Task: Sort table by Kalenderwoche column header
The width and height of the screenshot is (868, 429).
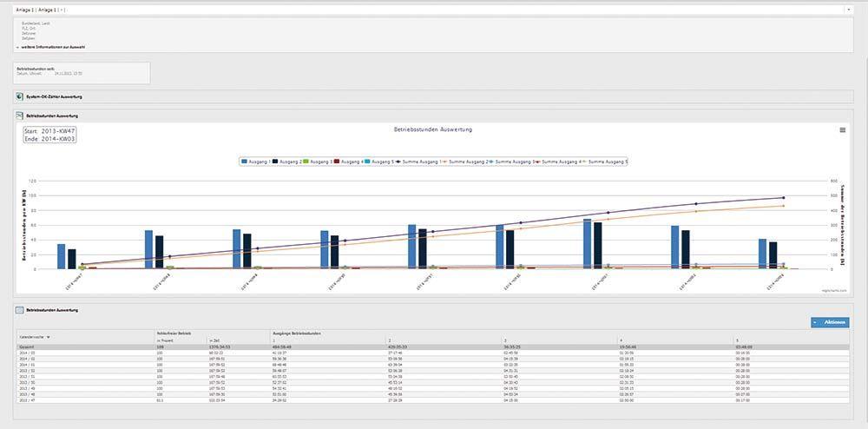Action: [35, 336]
